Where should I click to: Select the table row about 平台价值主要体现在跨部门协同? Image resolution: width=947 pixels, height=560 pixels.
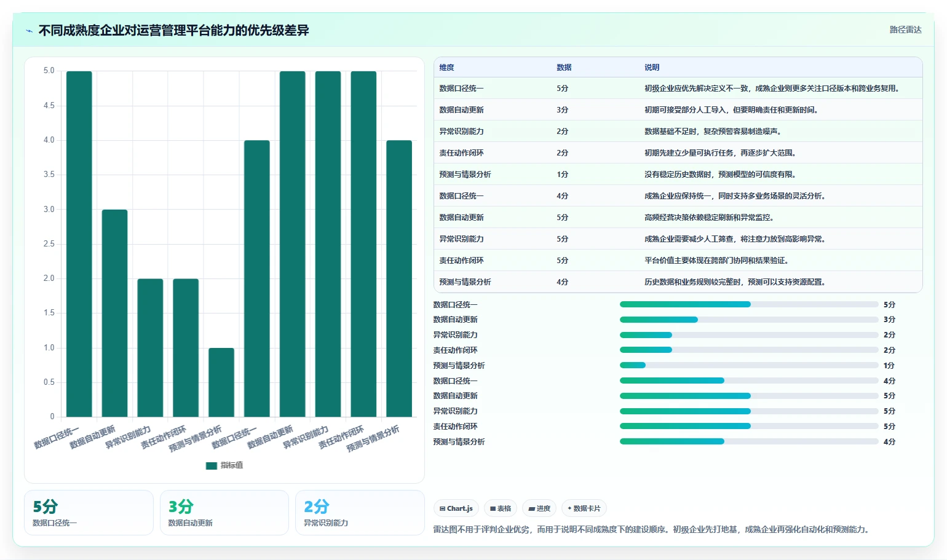[x=678, y=261]
